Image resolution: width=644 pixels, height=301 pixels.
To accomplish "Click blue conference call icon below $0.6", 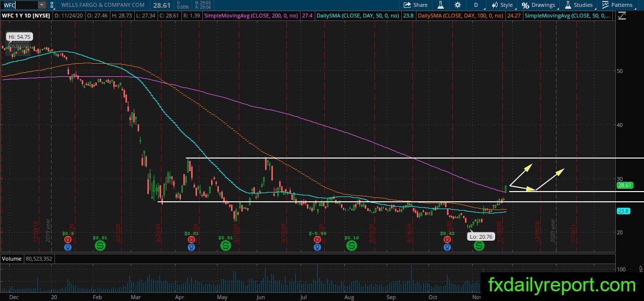I will (x=68, y=247).
